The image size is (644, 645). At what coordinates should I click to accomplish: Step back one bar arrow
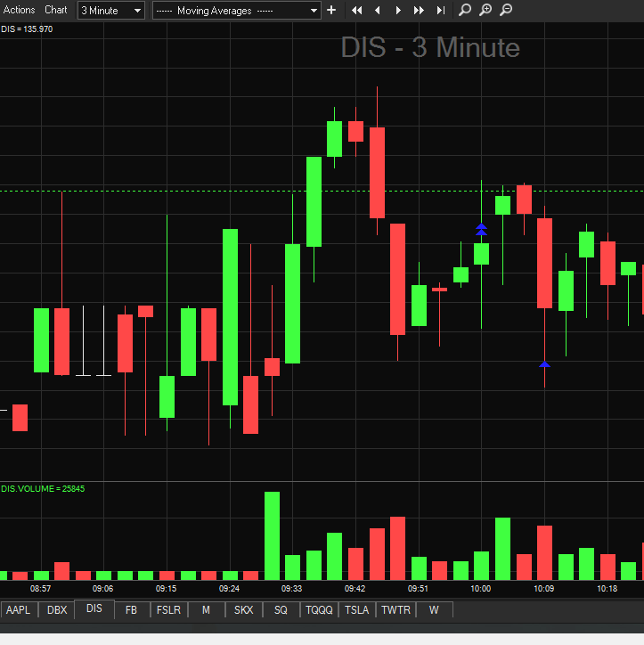(x=378, y=11)
